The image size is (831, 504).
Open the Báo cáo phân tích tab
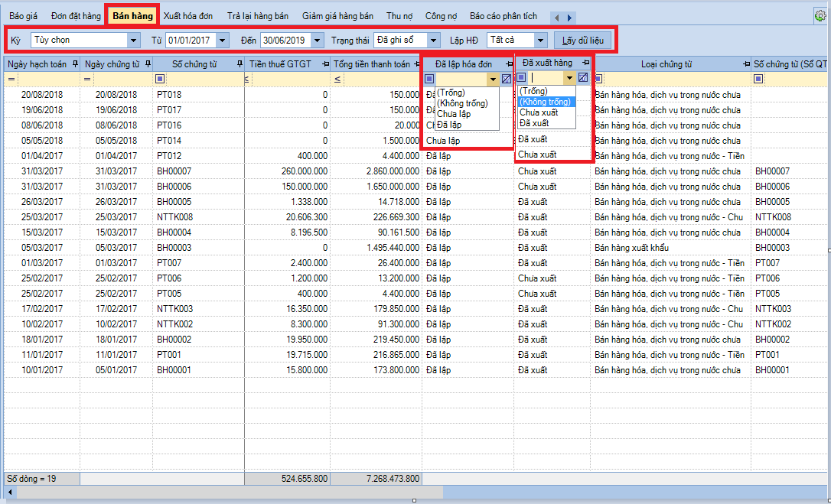click(x=503, y=16)
